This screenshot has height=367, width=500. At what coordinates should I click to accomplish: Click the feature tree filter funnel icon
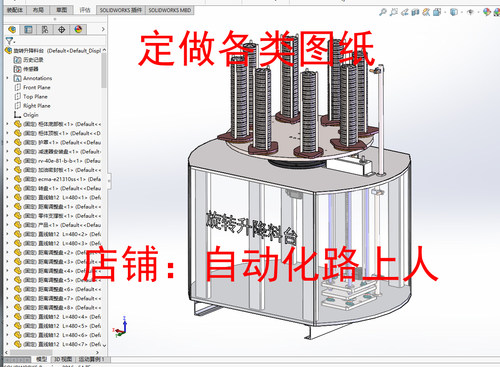9,41
